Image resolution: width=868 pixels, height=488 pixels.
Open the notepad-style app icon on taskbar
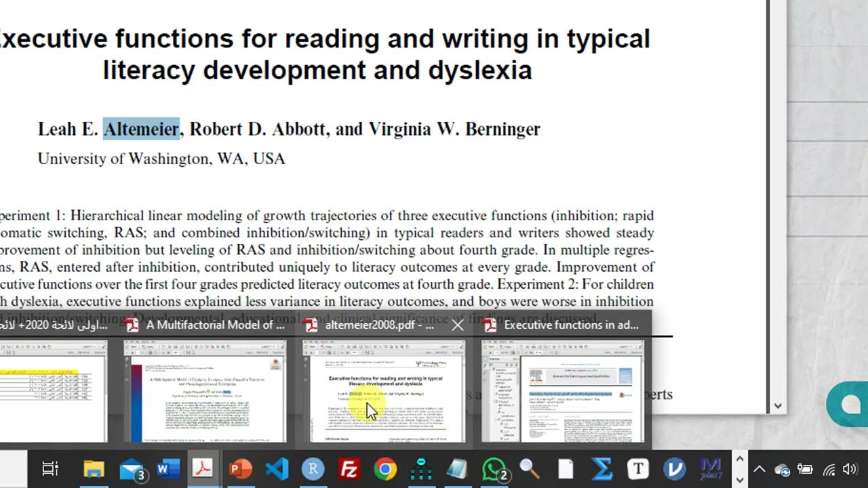457,469
